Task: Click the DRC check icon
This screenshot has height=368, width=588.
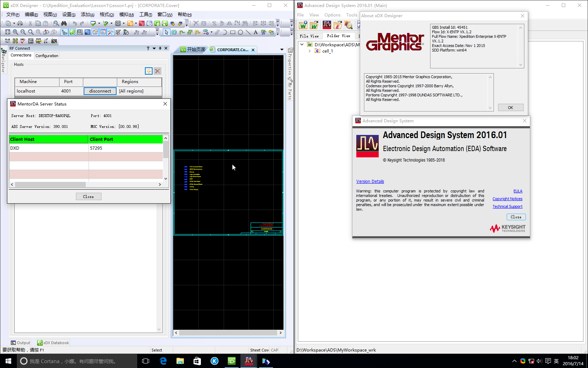Action: coord(23,41)
